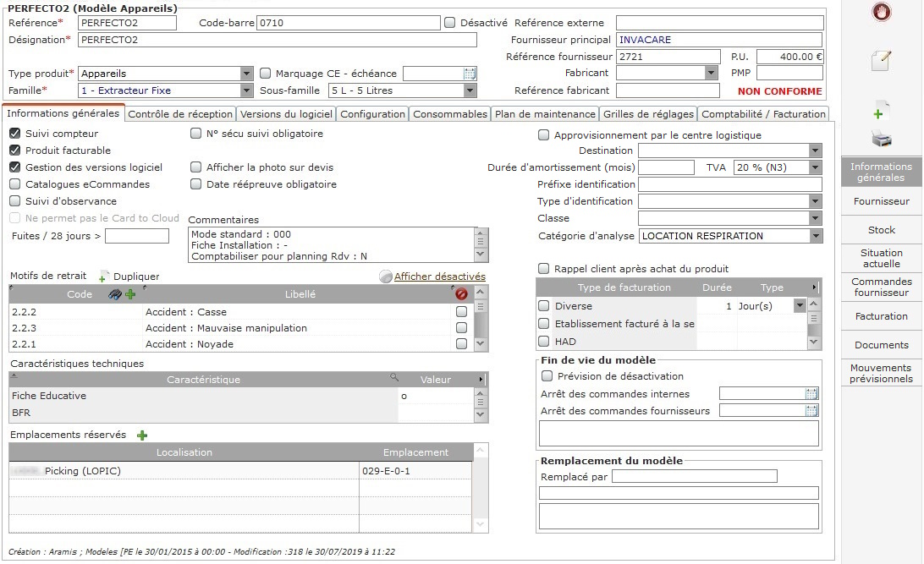Open the Comptabilité / Facturation tab

[763, 114]
